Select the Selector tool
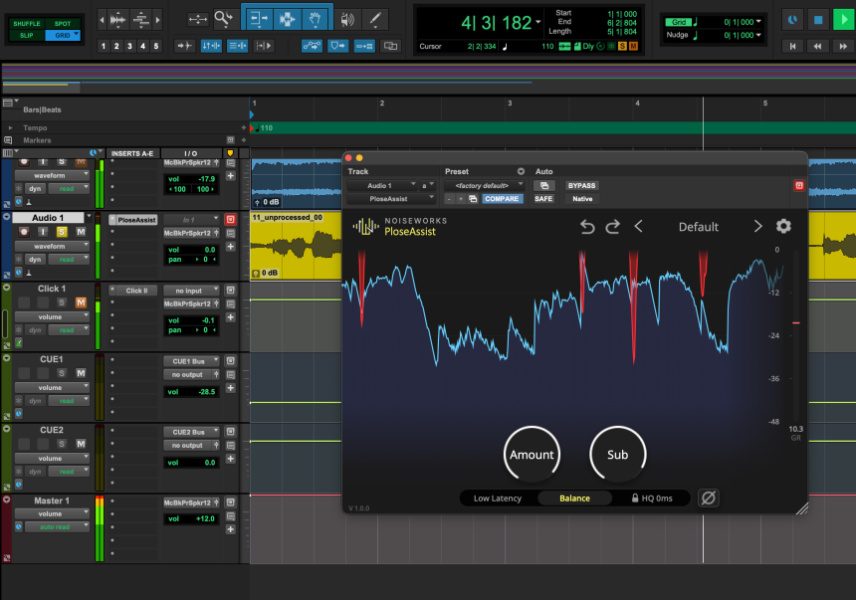The height and width of the screenshot is (600, 856). 287,20
